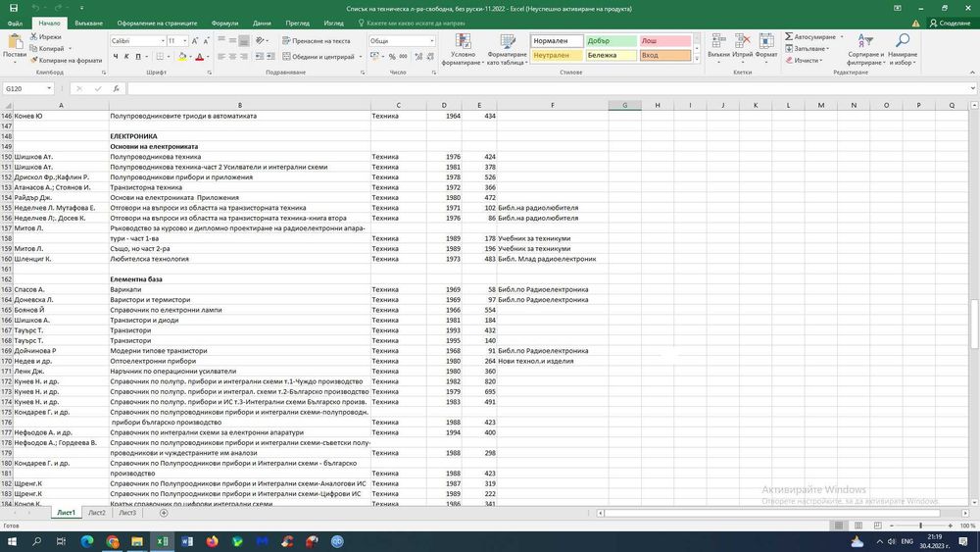Open Общи number format dropdown
The image size is (980, 552).
pyautogui.click(x=431, y=40)
